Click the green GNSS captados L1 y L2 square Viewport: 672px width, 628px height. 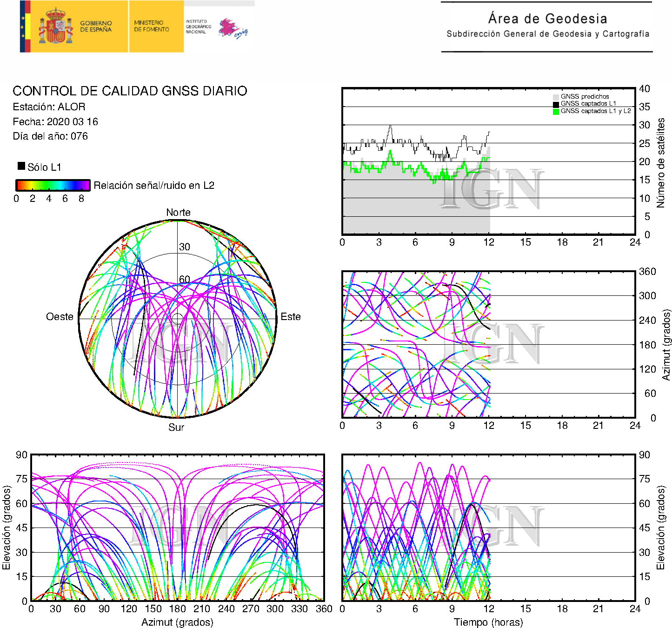(556, 111)
